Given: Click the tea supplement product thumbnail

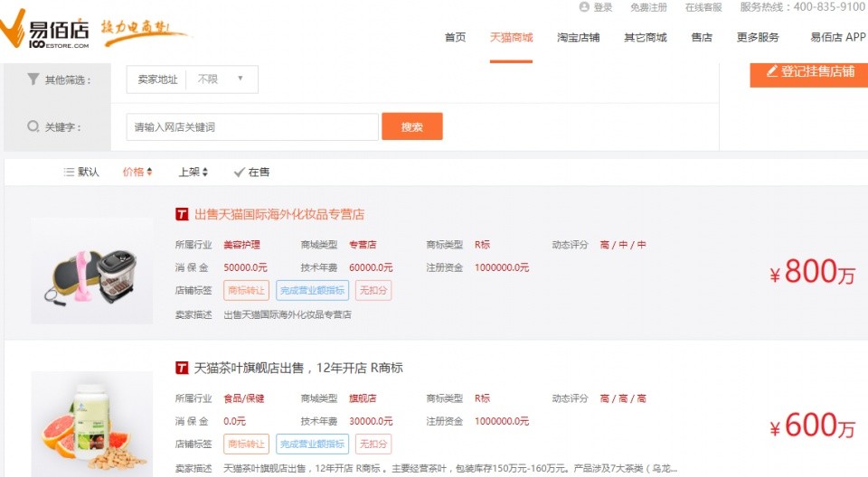Looking at the screenshot, I should tap(92, 424).
